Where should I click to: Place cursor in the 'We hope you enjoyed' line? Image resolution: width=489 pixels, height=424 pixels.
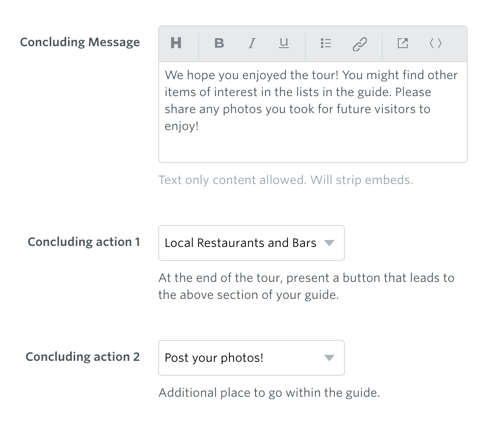[311, 75]
